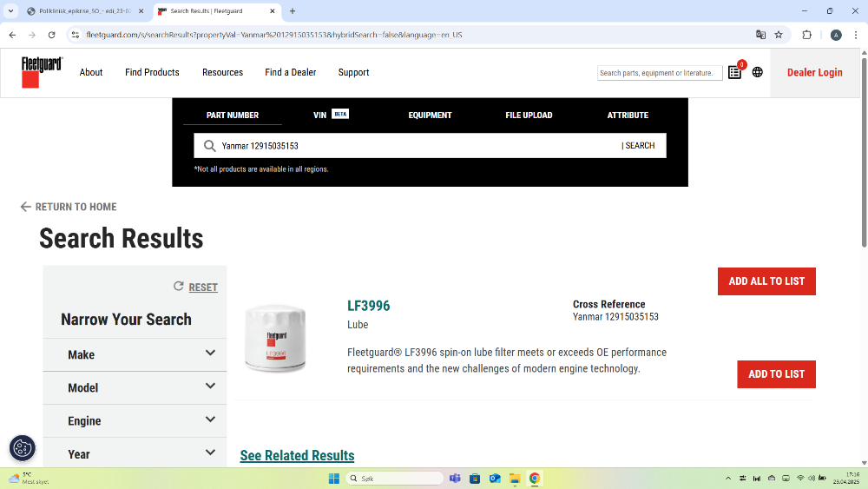
Task: Reload the page
Action: 51,35
